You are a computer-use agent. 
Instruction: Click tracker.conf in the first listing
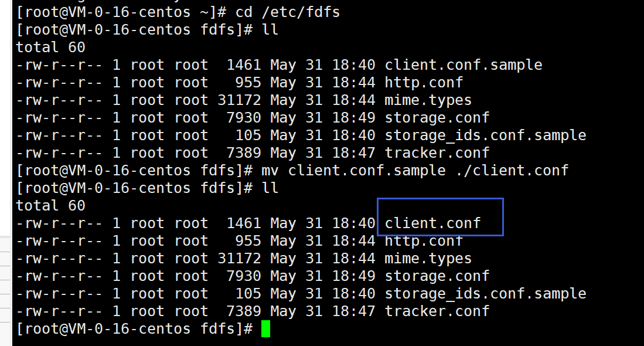click(437, 153)
